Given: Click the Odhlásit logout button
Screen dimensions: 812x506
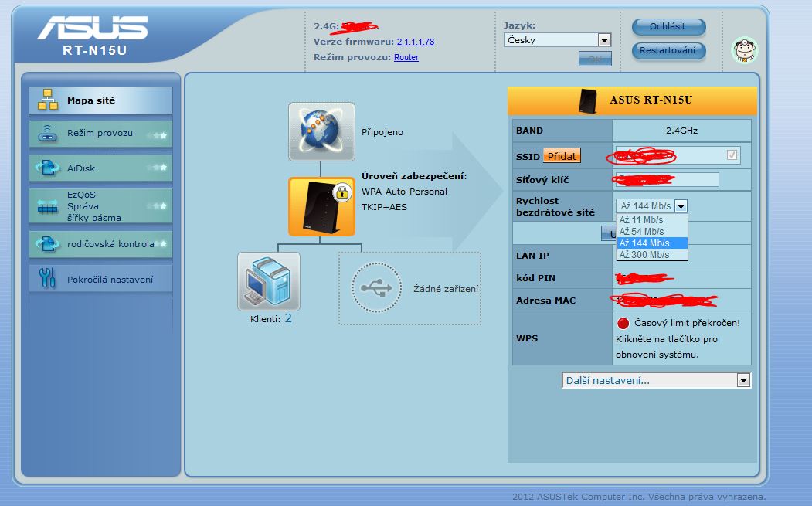Looking at the screenshot, I should pyautogui.click(x=668, y=26).
